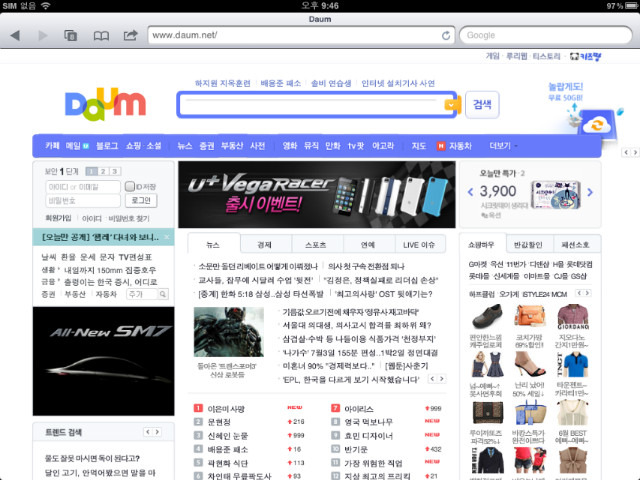This screenshot has width=640, height=480.
Task: Click trending keyword 아이리스
Action: [359, 409]
